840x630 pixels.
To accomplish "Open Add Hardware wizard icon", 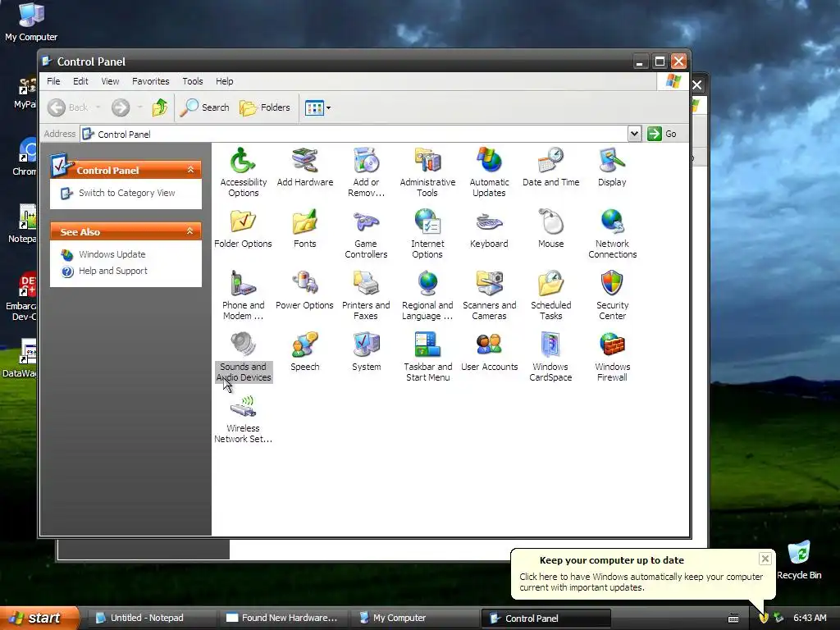I will pos(305,167).
